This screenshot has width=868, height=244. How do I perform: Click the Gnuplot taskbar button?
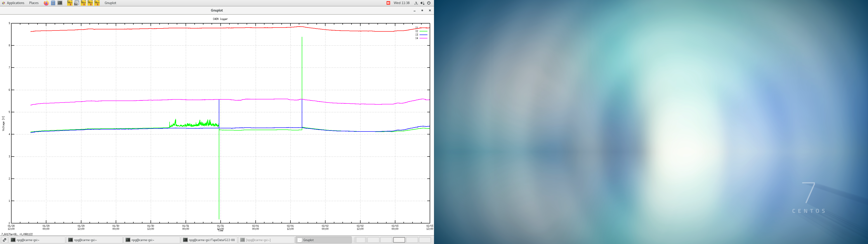click(x=323, y=240)
